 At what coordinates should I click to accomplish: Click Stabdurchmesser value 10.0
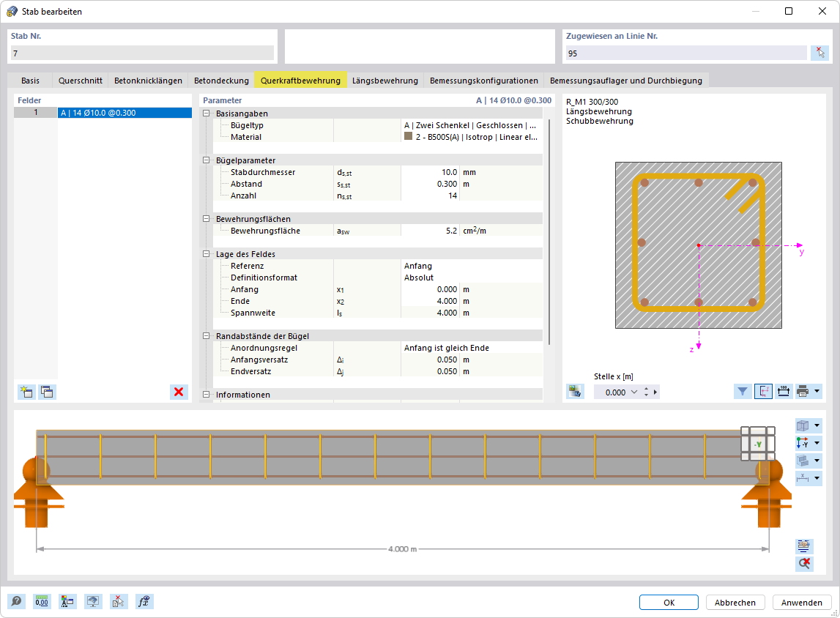(x=430, y=172)
